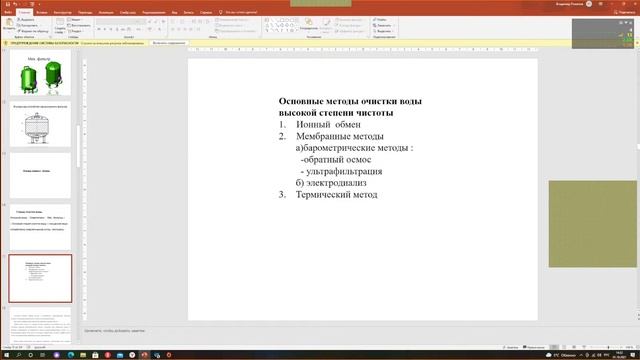Open Найти find tool
640x360 pixels.
(x=380, y=20)
